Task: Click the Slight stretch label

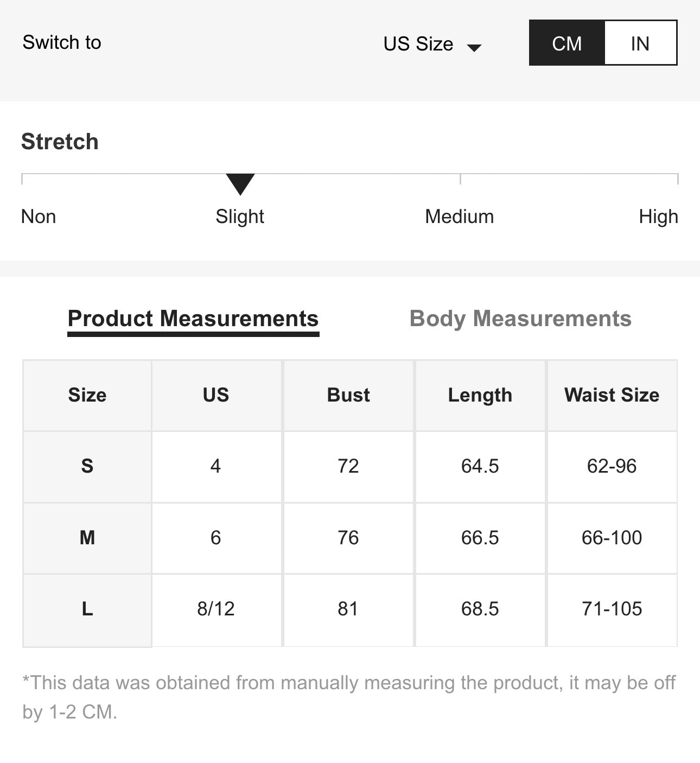Action: [x=239, y=217]
